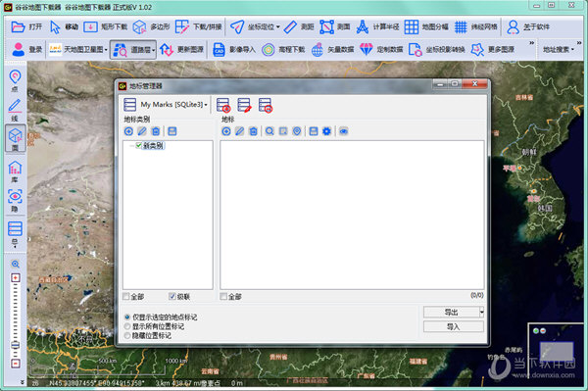Click the zoom level slider on left
The height and width of the screenshot is (391, 588).
16,320
